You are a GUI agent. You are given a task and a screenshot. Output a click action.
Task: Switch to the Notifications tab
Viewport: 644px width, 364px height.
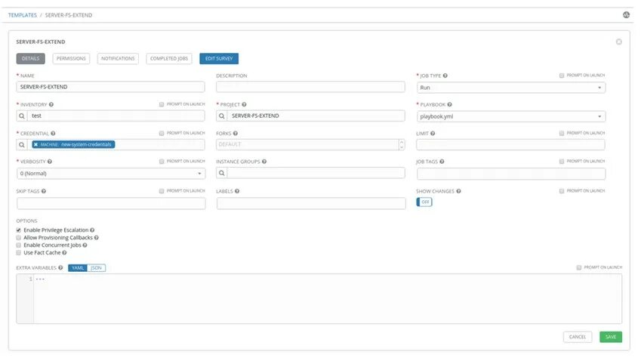[x=118, y=58]
